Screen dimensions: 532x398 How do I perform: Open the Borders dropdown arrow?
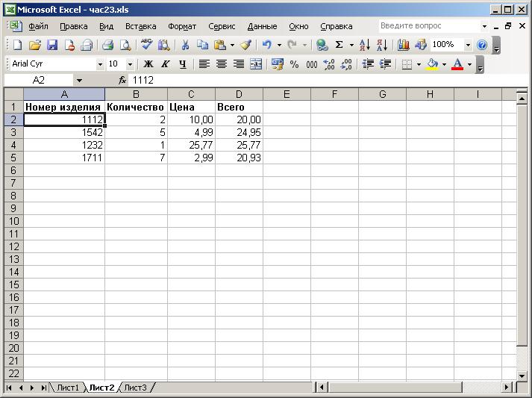pos(419,63)
